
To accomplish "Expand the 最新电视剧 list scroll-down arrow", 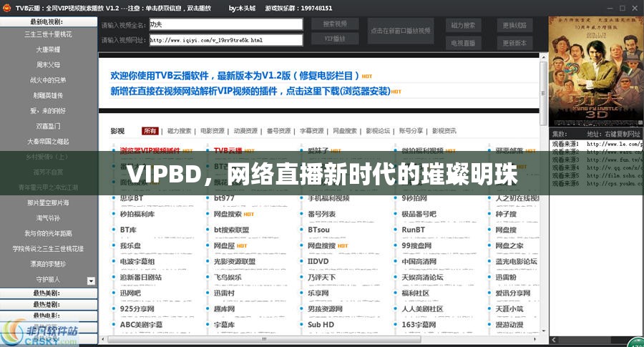I will pyautogui.click(x=91, y=281).
